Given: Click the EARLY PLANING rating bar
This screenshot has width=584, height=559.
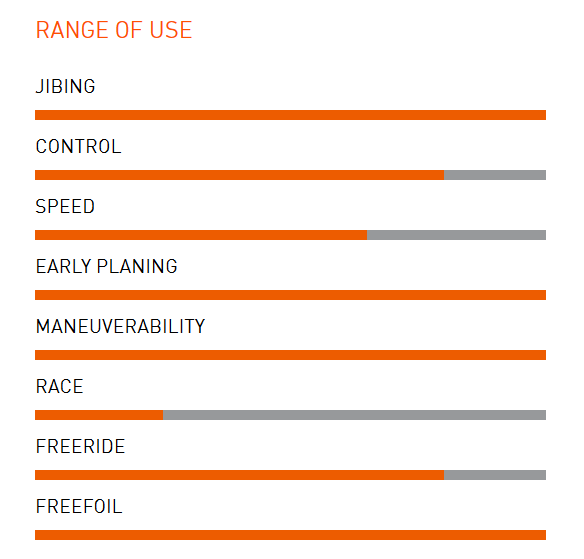Looking at the screenshot, I should 291,295.
